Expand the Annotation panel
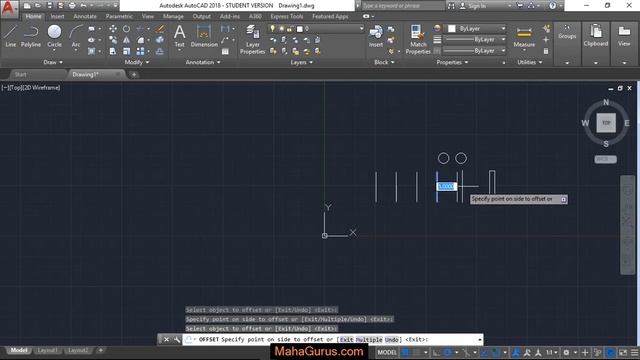Viewport: 640px width, 360px height. point(203,62)
